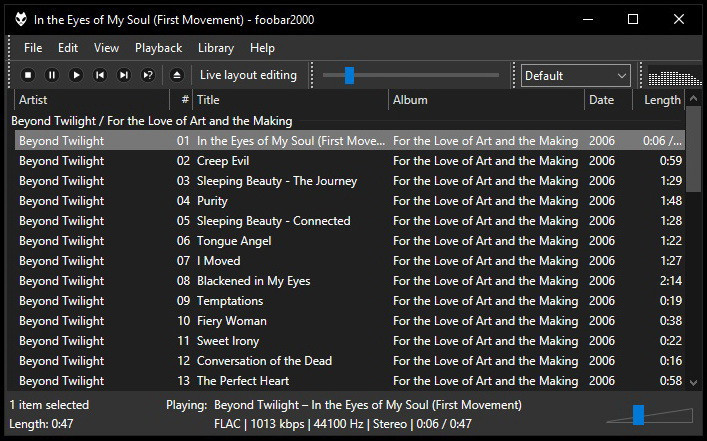Select the track Creep Evil
707x441 pixels.
[223, 161]
